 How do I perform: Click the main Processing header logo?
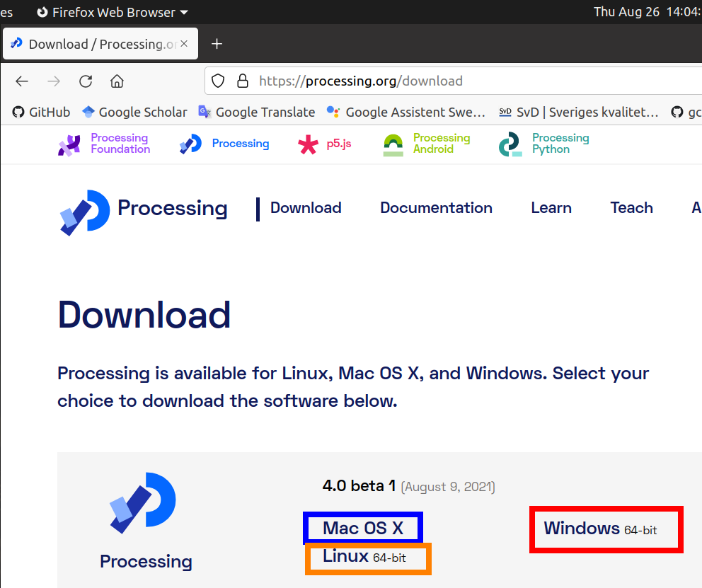[85, 212]
